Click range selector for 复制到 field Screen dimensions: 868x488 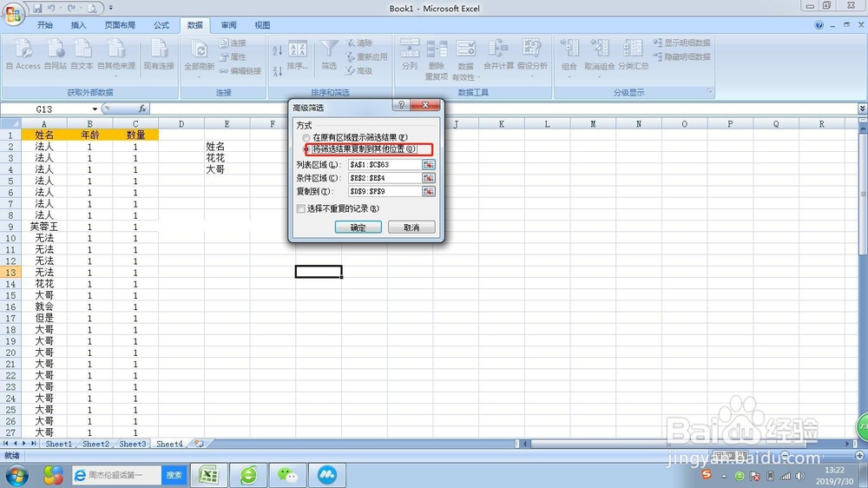point(429,191)
